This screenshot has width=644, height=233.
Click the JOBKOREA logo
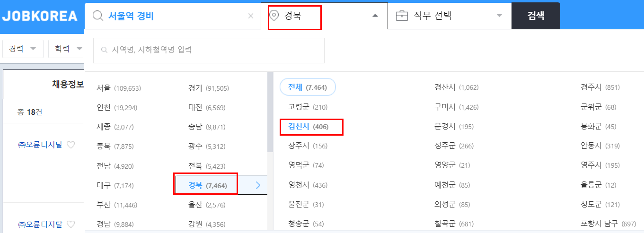pos(40,16)
